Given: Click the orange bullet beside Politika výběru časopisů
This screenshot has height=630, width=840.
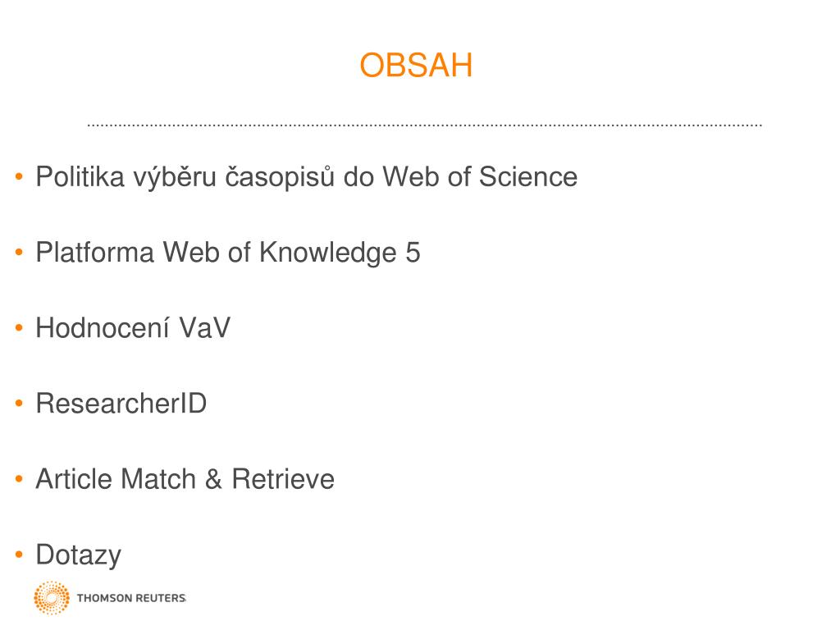Looking at the screenshot, I should [x=20, y=176].
